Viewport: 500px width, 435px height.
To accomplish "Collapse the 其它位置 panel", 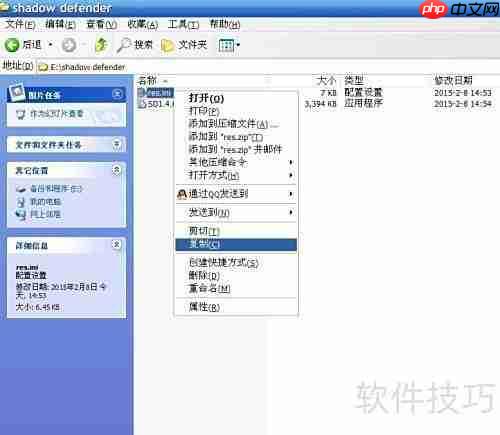I will (117, 170).
